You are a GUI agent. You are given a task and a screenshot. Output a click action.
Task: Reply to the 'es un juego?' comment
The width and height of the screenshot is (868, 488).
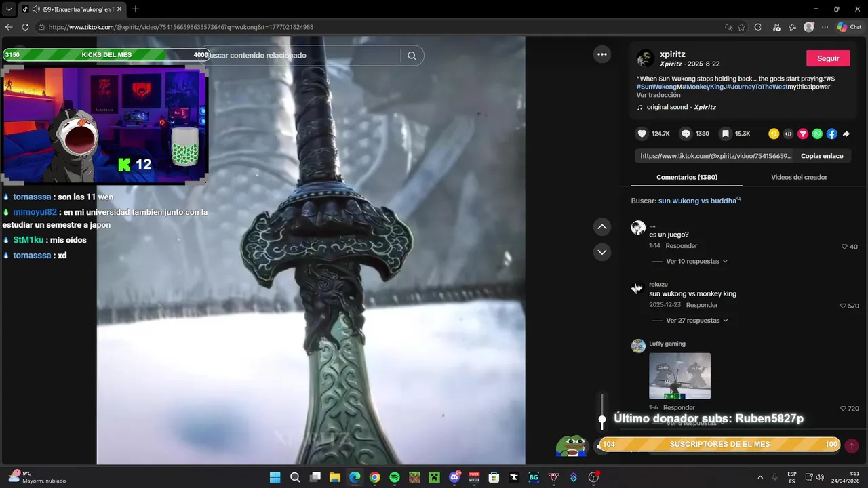coord(681,245)
